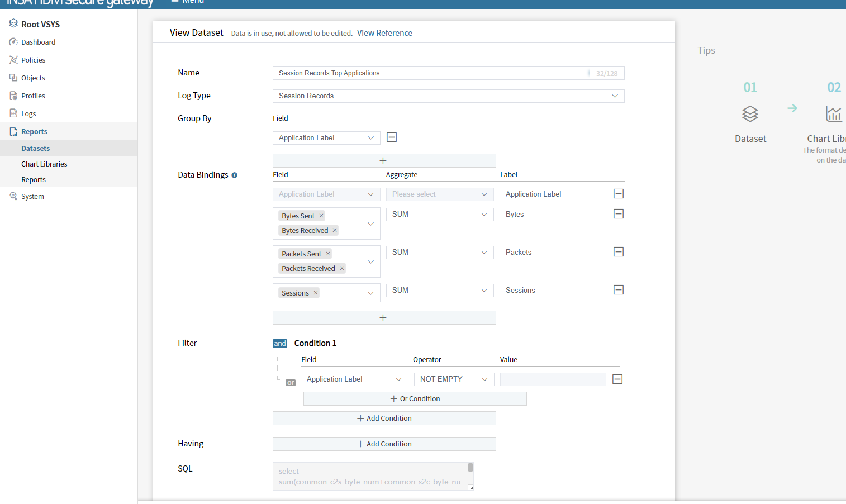
Task: Go to Dashboard in the sidebar
Action: coord(38,42)
